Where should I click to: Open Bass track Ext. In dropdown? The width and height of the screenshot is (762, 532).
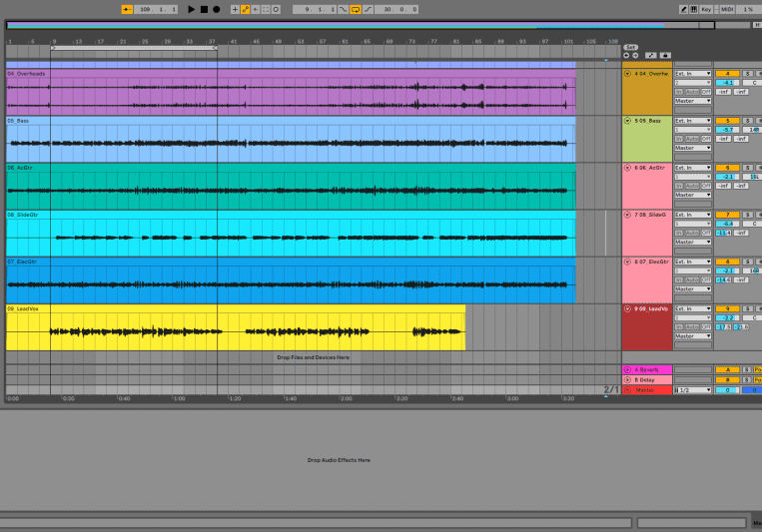pos(693,121)
